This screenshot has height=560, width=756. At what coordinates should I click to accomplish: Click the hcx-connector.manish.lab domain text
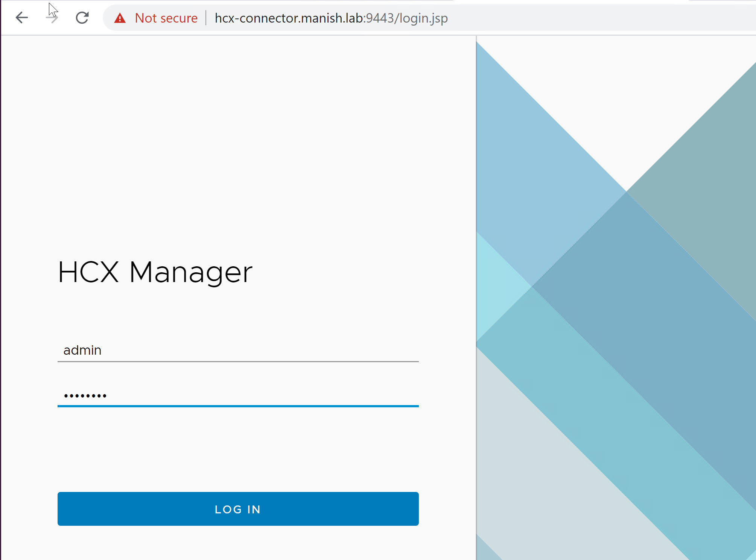289,18
